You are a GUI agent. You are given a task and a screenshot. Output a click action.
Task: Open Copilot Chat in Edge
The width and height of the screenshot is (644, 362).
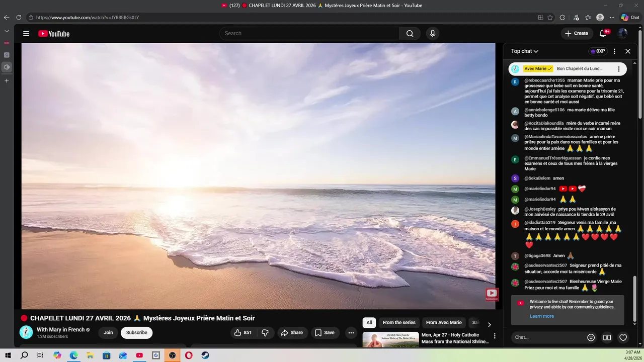pos(631,17)
